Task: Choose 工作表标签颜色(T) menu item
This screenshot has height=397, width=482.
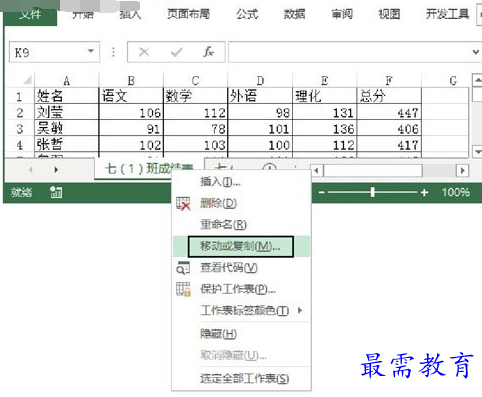Action: pos(241,310)
